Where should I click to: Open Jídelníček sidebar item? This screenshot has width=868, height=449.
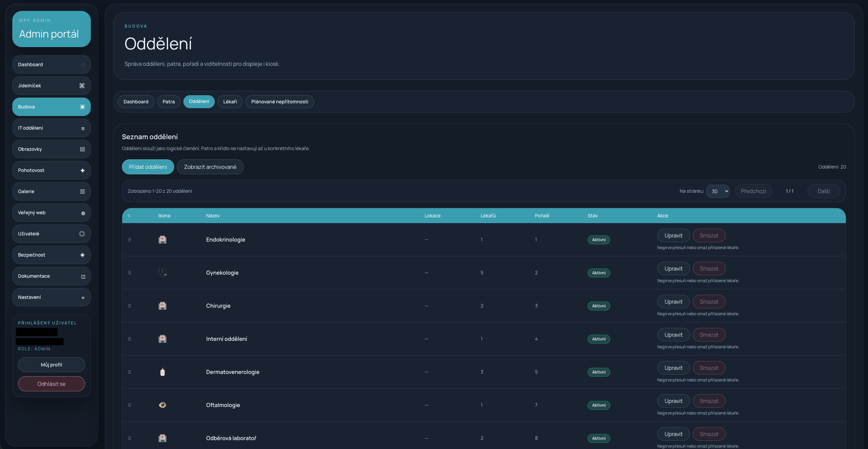click(52, 86)
